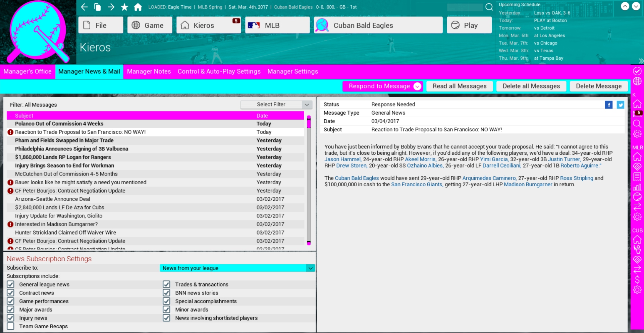Click the CUB roster players icon
644x333 pixels.
[x=637, y=250]
